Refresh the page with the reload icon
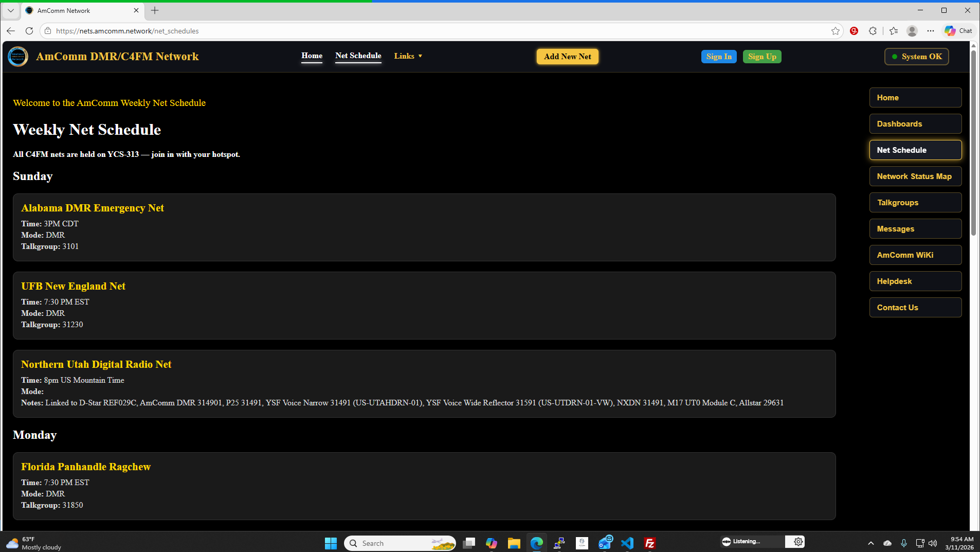The width and height of the screenshot is (980, 552). click(29, 31)
